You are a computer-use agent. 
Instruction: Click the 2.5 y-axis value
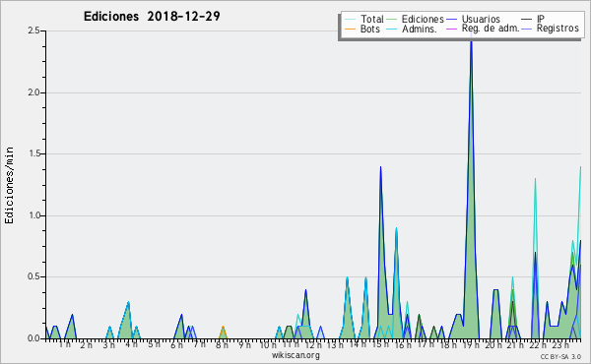pyautogui.click(x=33, y=30)
